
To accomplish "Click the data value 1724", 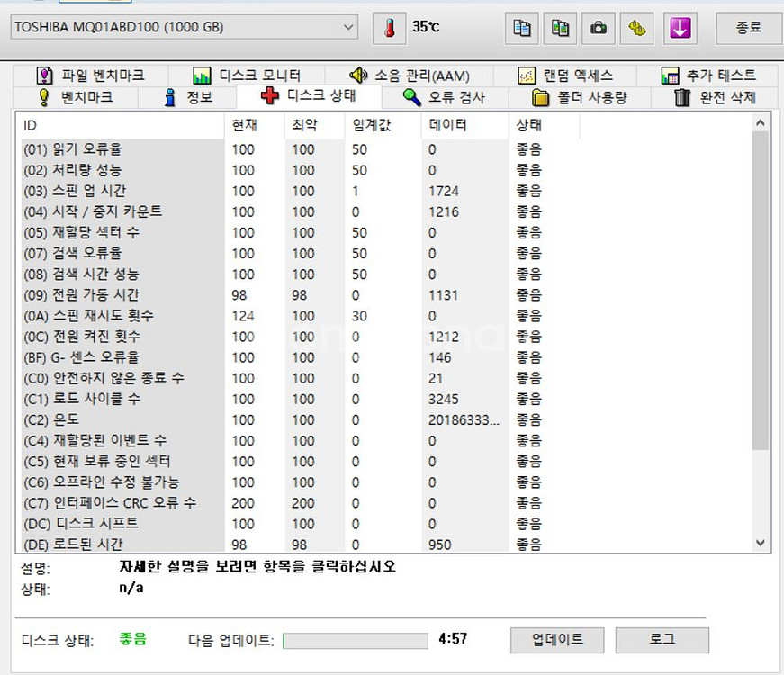I will pyautogui.click(x=443, y=191).
